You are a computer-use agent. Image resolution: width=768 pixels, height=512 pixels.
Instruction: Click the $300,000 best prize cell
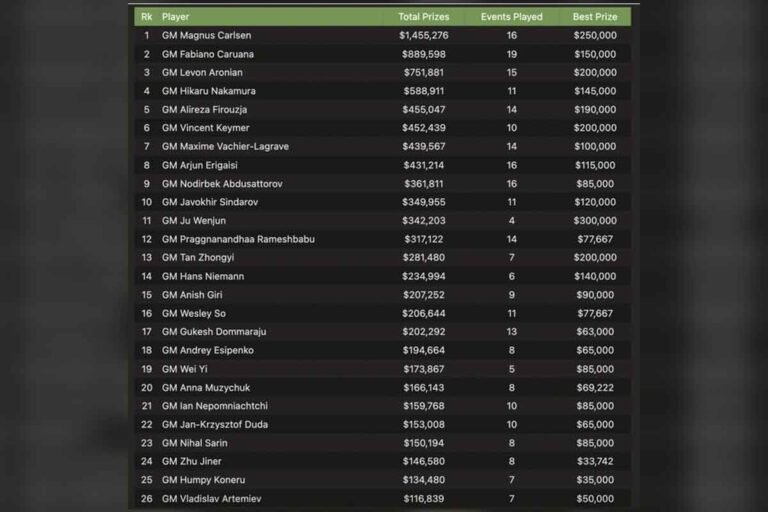594,221
